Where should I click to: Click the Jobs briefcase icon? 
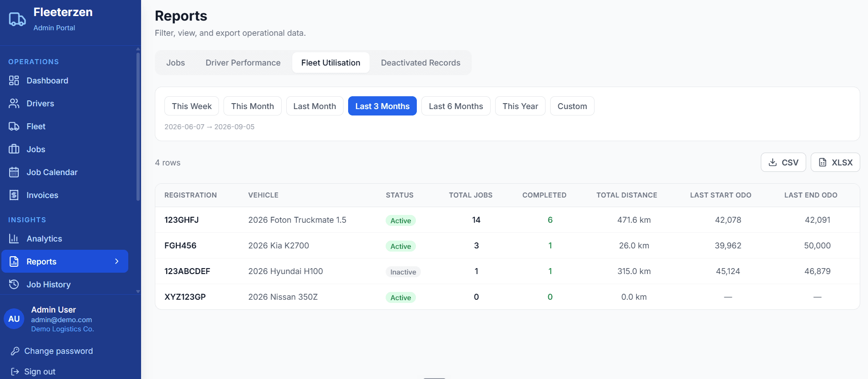pos(14,149)
